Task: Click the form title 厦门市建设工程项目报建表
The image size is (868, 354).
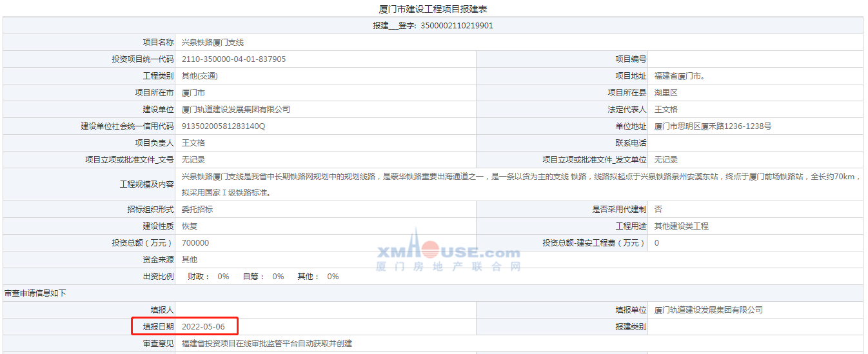Action: point(433,9)
